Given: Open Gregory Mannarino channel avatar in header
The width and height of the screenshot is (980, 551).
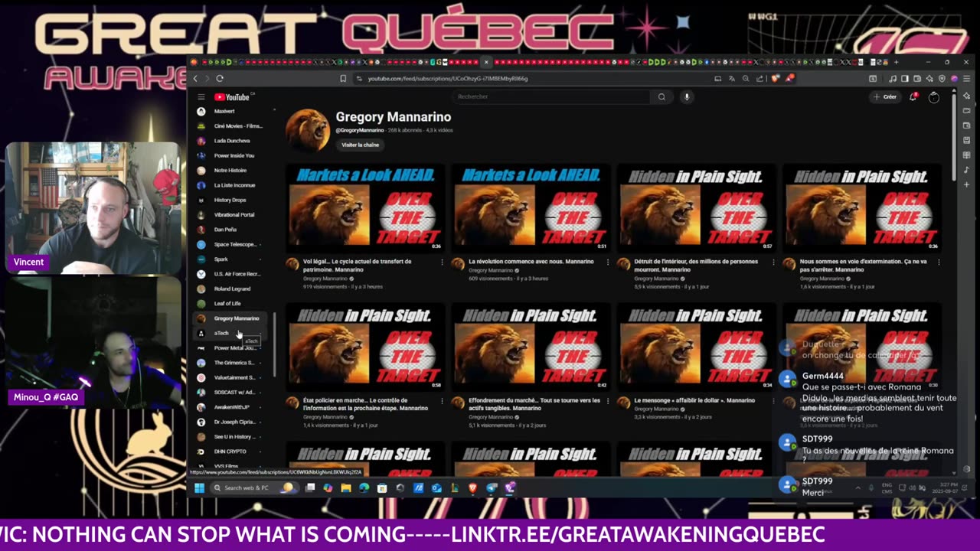Looking at the screenshot, I should click(308, 129).
